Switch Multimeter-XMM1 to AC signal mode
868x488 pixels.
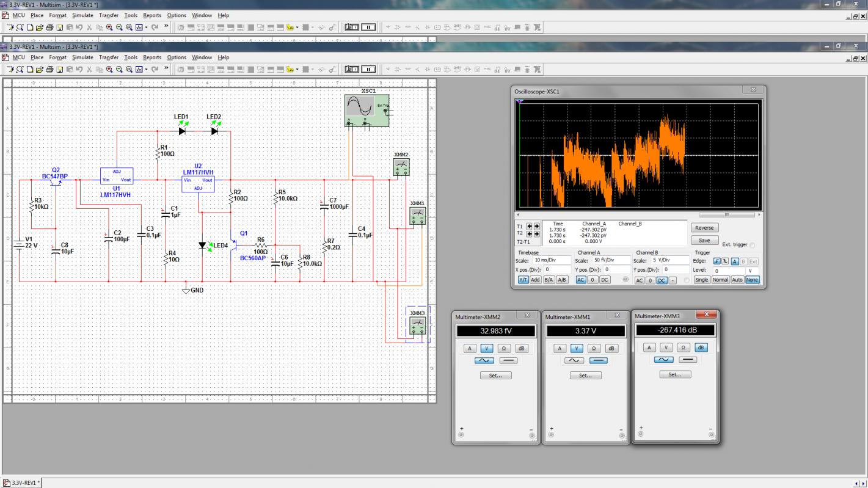pyautogui.click(x=574, y=361)
